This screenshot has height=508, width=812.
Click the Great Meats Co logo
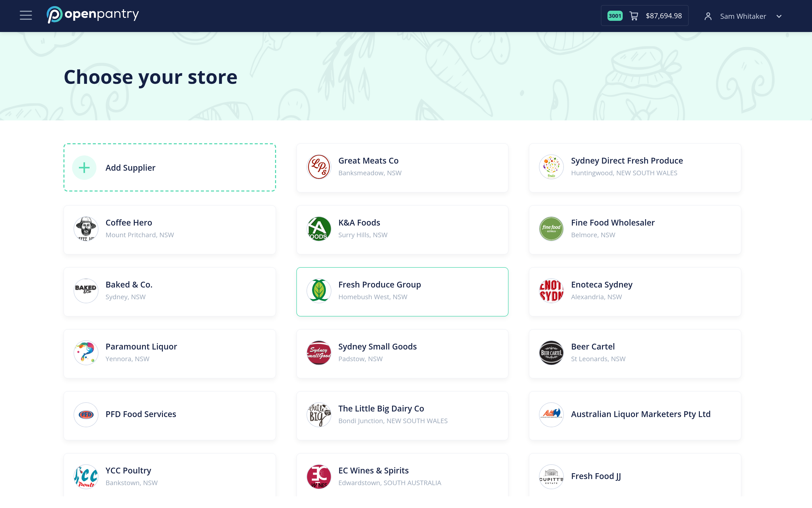click(x=319, y=167)
